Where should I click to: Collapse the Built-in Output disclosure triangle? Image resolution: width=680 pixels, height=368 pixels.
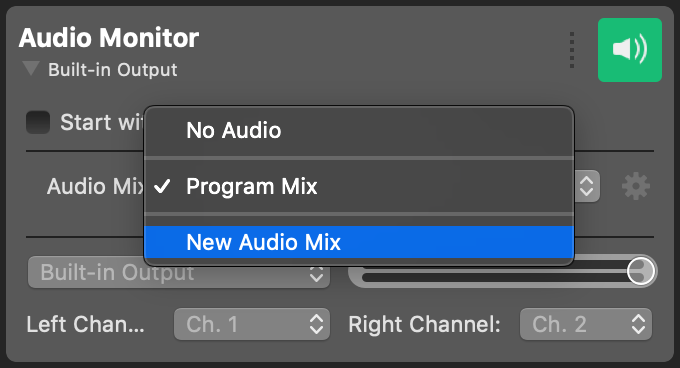point(31,68)
